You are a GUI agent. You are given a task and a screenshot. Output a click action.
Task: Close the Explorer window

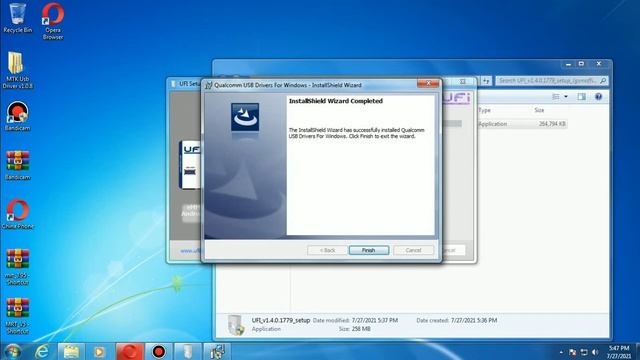click(599, 64)
